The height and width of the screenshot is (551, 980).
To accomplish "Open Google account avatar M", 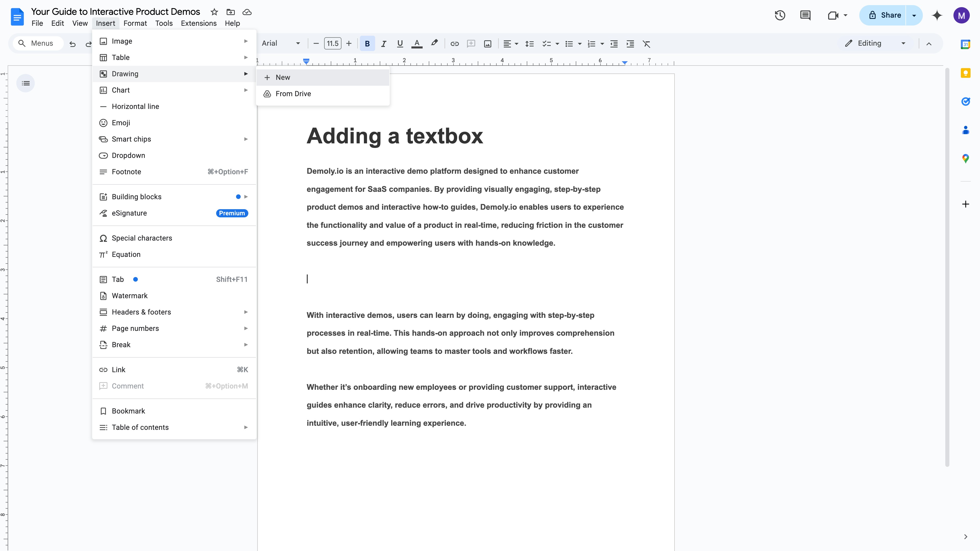I will [x=961, y=15].
